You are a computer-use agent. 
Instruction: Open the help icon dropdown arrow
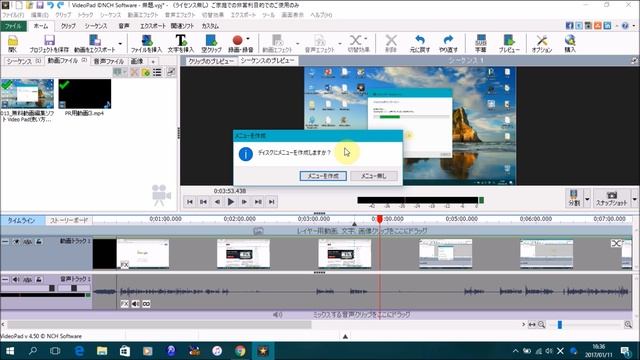[x=634, y=25]
